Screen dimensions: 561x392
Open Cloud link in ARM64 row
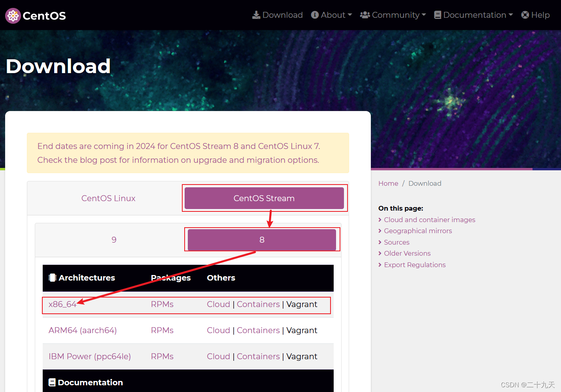[219, 330]
